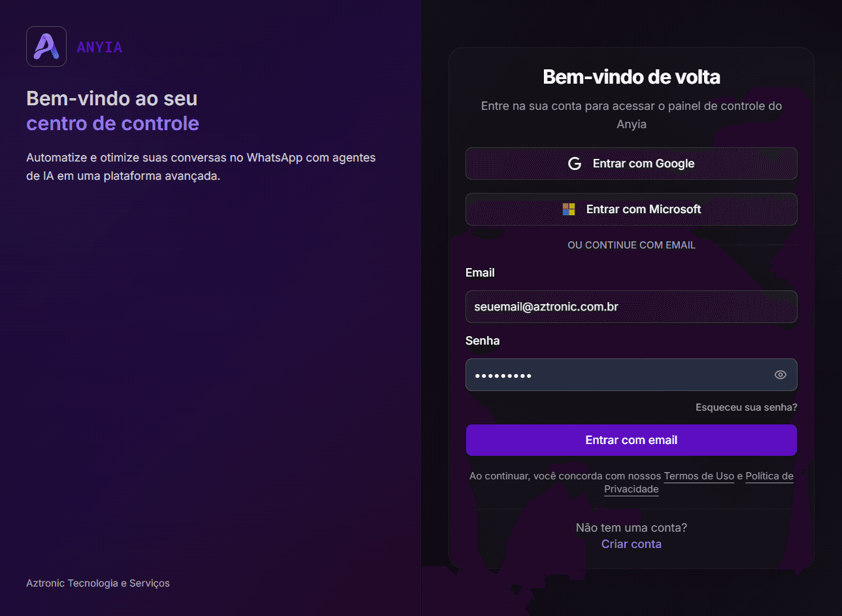Click the Email field label

(480, 273)
